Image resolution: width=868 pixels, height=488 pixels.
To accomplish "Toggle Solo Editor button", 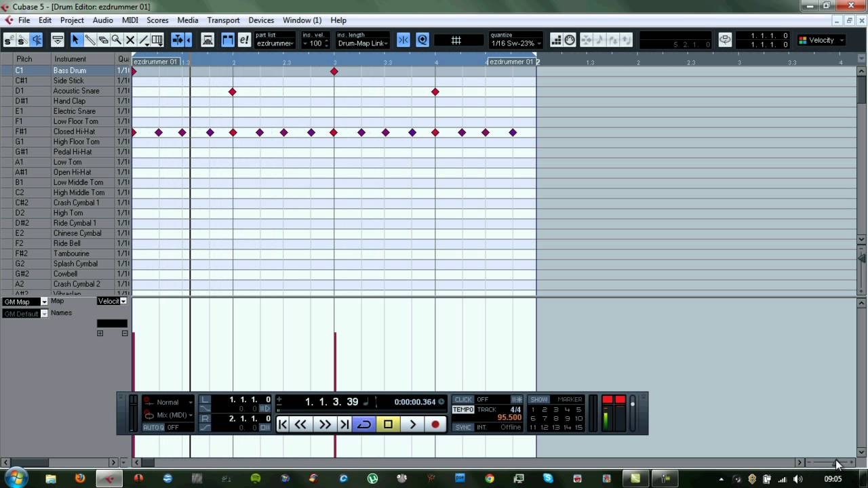I will tap(8, 41).
